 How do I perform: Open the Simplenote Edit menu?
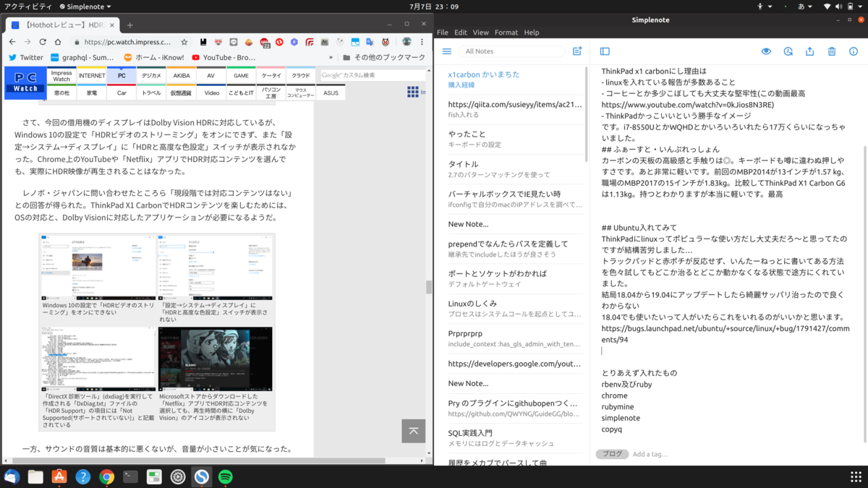tap(461, 33)
